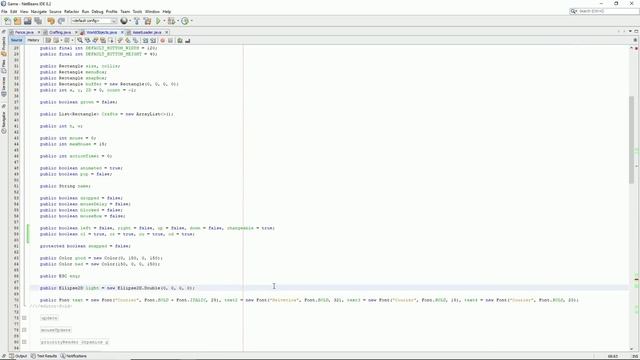Open the Services side panel
Image resolution: width=640 pixels, height=360 pixels.
4,87
